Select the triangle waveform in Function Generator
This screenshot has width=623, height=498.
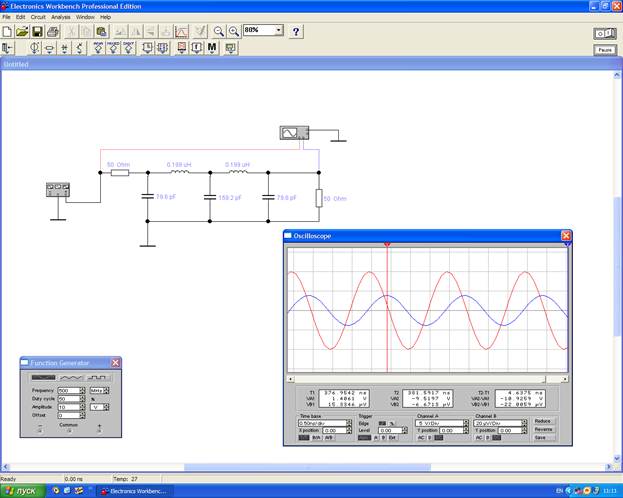pos(72,377)
